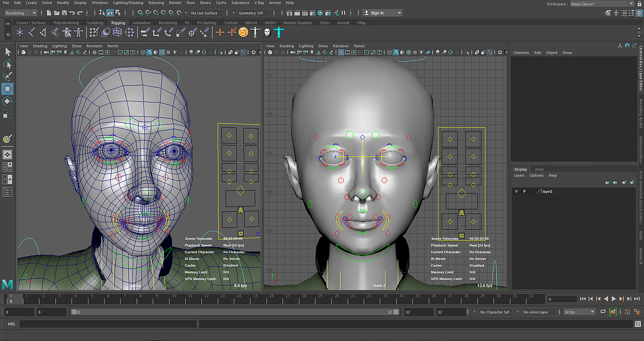The width and height of the screenshot is (644, 341).
Task: Open the Lighting/Shading menu
Action: coord(128,3)
